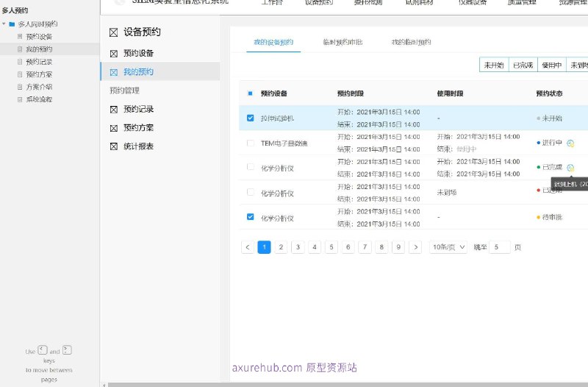Go to the next page arrow

pyautogui.click(x=415, y=247)
